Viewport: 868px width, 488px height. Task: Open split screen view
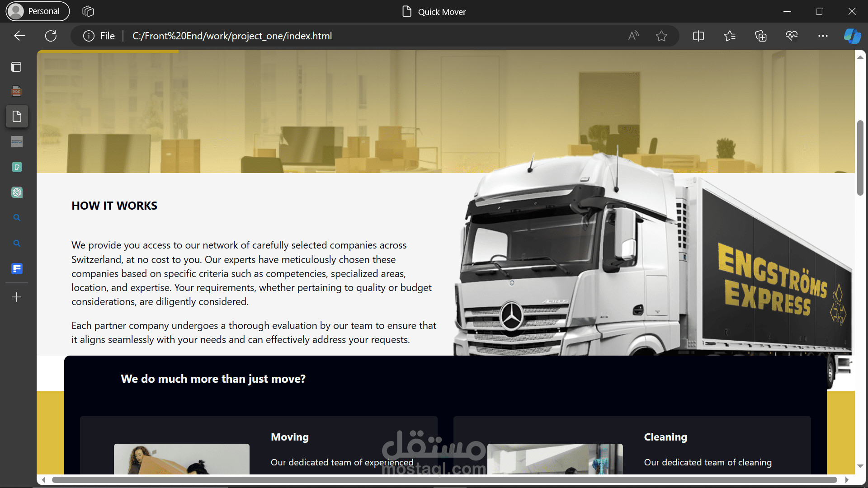(x=698, y=36)
